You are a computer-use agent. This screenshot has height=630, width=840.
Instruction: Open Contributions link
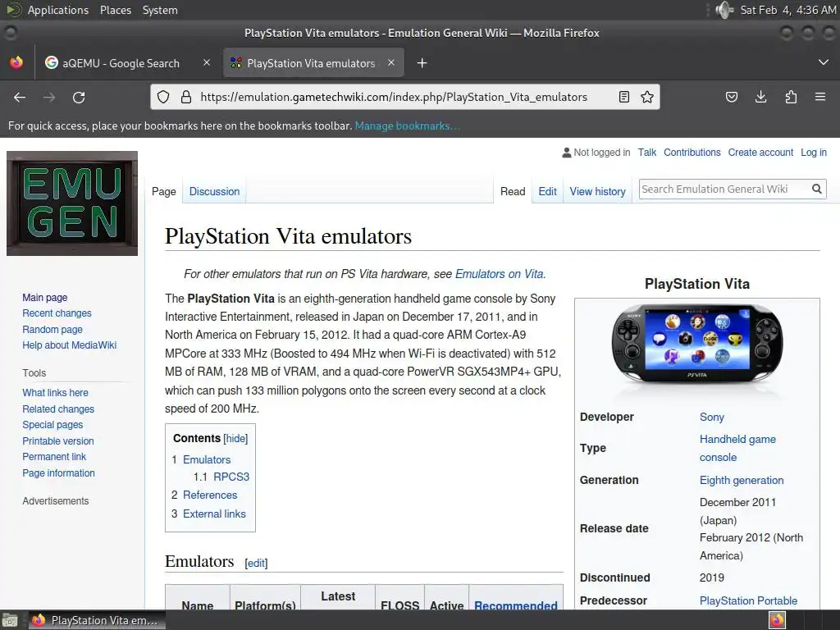[x=692, y=152]
